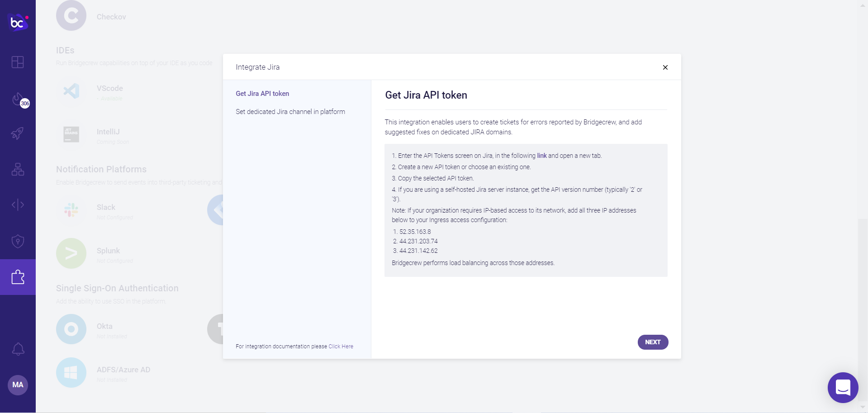Select Get Jira API token step
The image size is (868, 413).
tap(262, 94)
